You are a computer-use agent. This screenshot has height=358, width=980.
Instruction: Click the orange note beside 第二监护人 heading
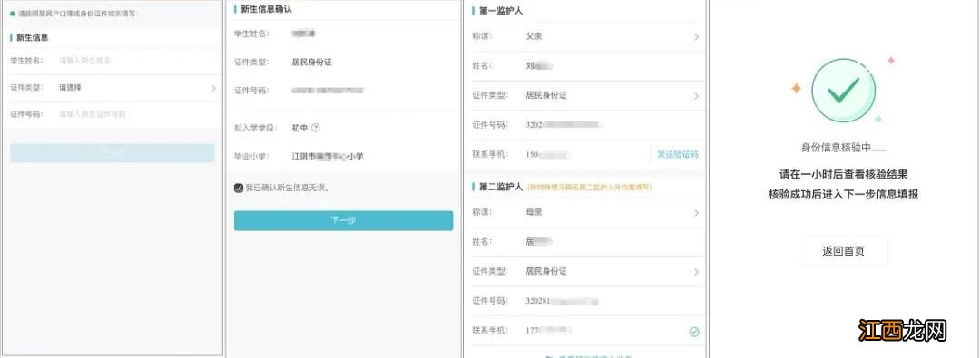590,187
